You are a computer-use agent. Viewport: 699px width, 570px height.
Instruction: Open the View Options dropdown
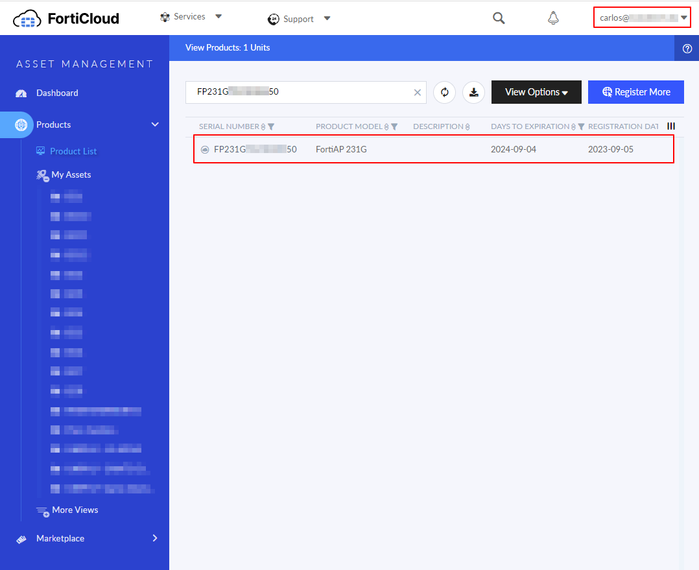coord(536,92)
